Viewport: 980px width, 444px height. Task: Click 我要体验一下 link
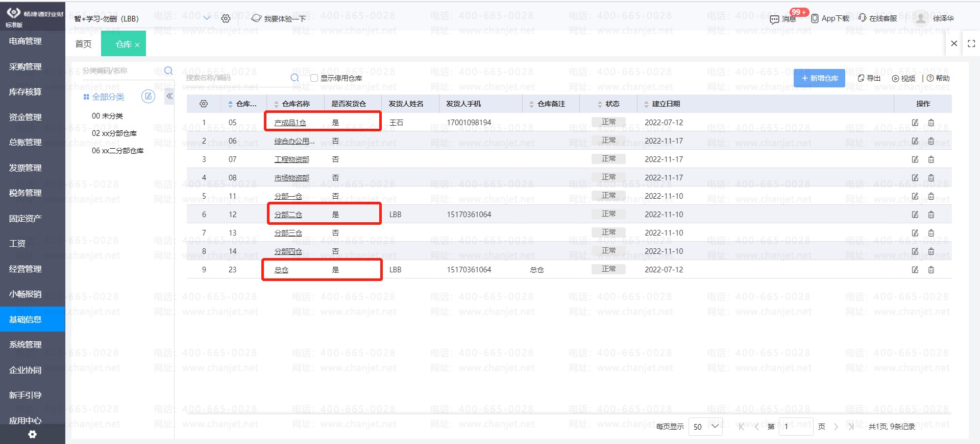click(x=279, y=18)
